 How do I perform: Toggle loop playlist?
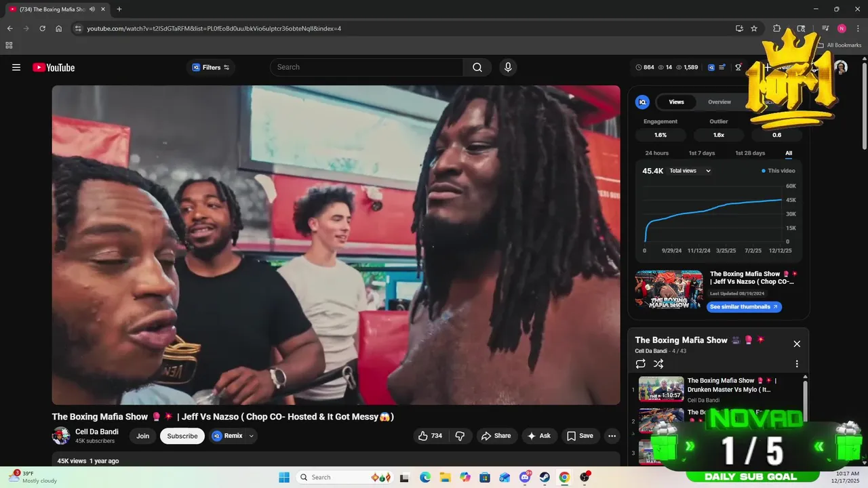click(641, 364)
